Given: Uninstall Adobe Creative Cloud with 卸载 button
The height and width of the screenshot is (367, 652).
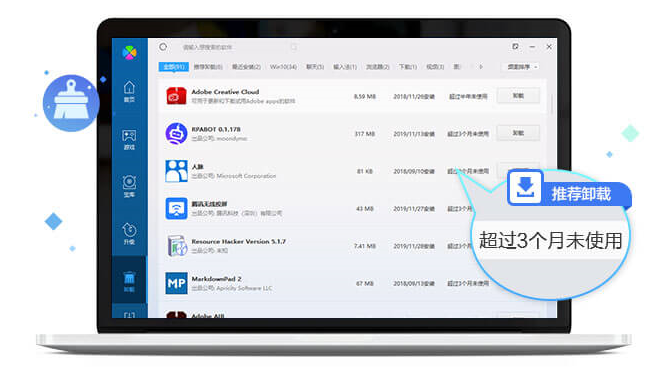Looking at the screenshot, I should click(x=518, y=96).
